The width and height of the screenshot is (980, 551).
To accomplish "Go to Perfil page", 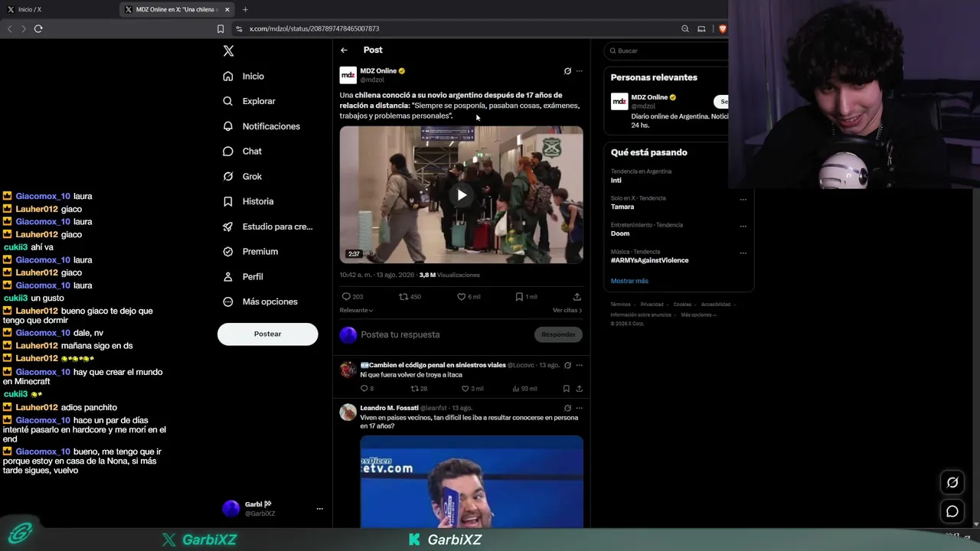I will (243, 276).
